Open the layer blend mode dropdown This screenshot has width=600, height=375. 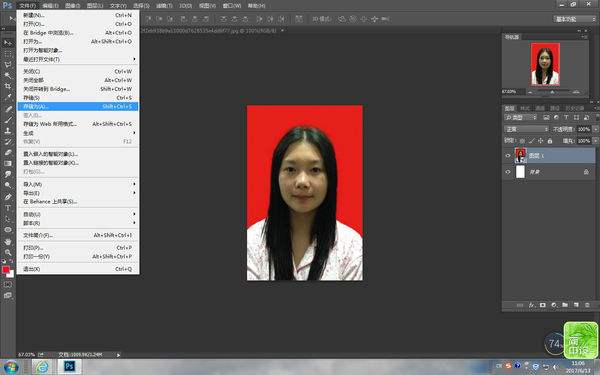click(527, 129)
